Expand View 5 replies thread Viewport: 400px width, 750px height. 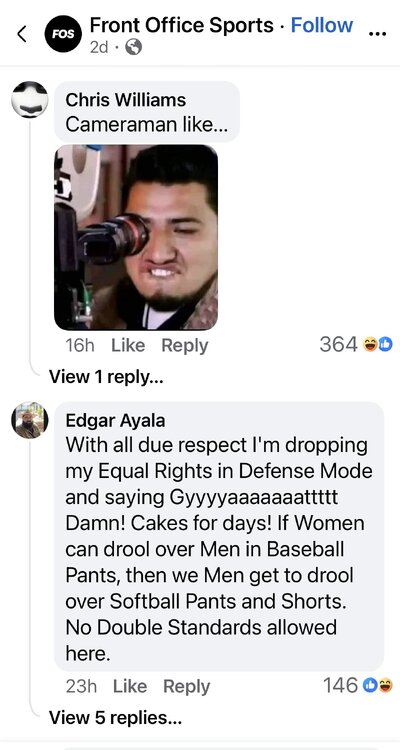115,717
